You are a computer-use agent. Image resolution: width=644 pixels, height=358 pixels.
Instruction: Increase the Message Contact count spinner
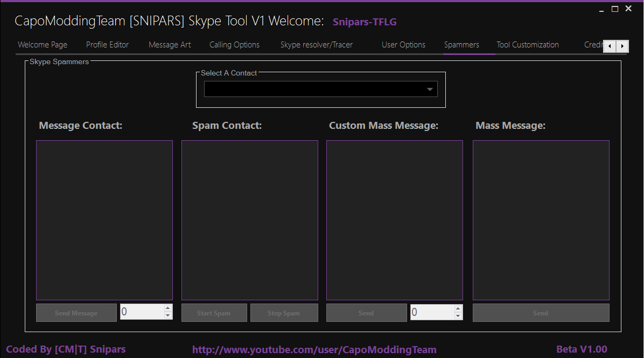pyautogui.click(x=167, y=308)
